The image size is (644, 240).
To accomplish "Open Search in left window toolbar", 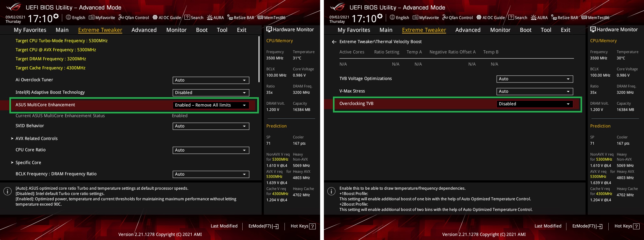I will (x=194, y=17).
